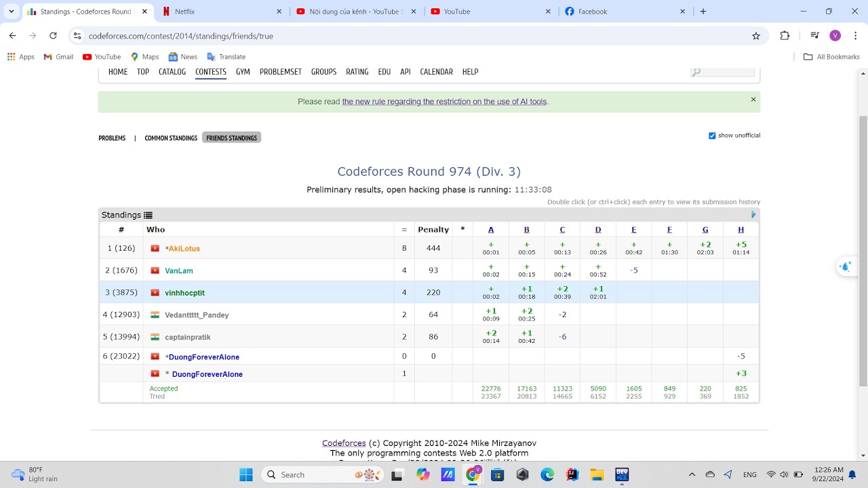Go back to previous page
The width and height of the screenshot is (868, 488).
(12, 36)
